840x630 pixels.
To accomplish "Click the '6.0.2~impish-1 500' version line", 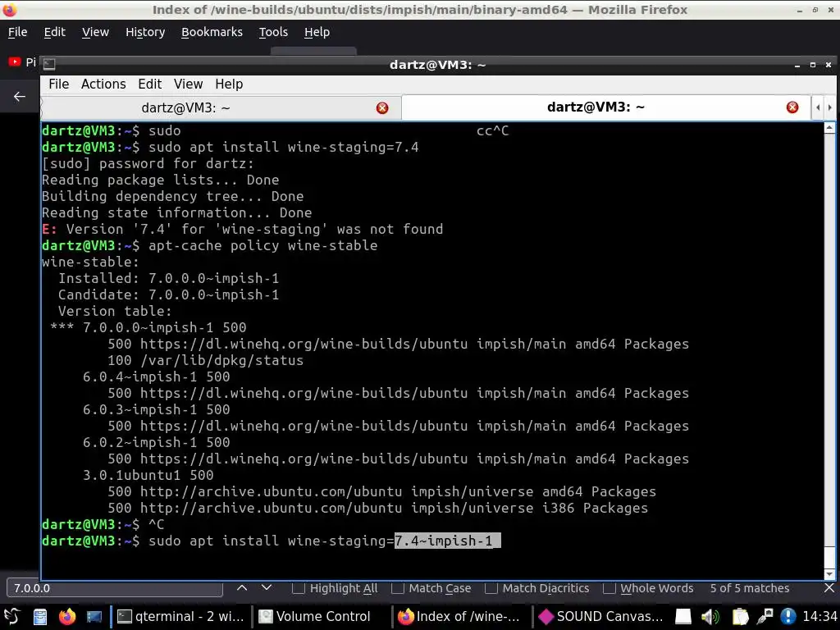I will (157, 442).
